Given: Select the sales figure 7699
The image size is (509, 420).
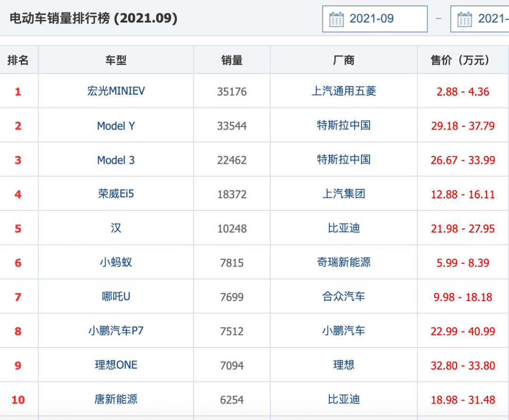Looking at the screenshot, I should [232, 298].
